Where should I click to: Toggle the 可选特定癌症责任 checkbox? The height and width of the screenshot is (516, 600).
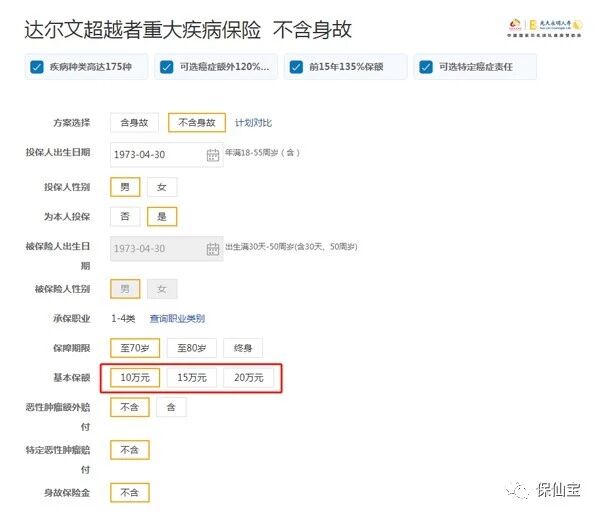(426, 67)
